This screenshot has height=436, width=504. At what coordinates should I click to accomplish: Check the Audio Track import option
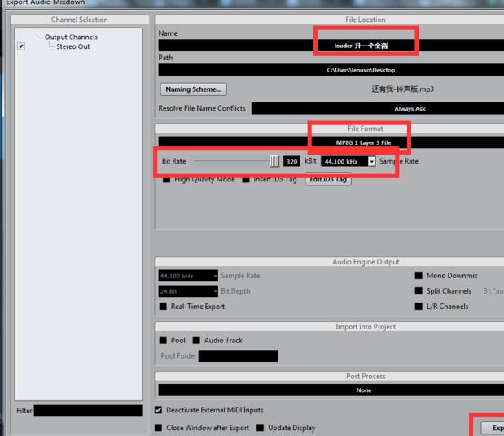point(197,341)
